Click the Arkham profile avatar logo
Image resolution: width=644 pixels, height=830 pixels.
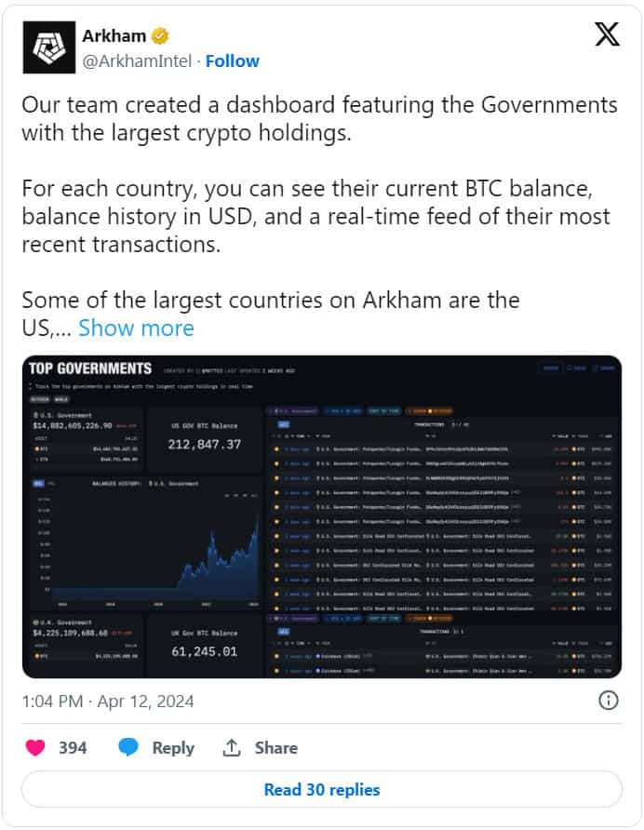tap(48, 47)
